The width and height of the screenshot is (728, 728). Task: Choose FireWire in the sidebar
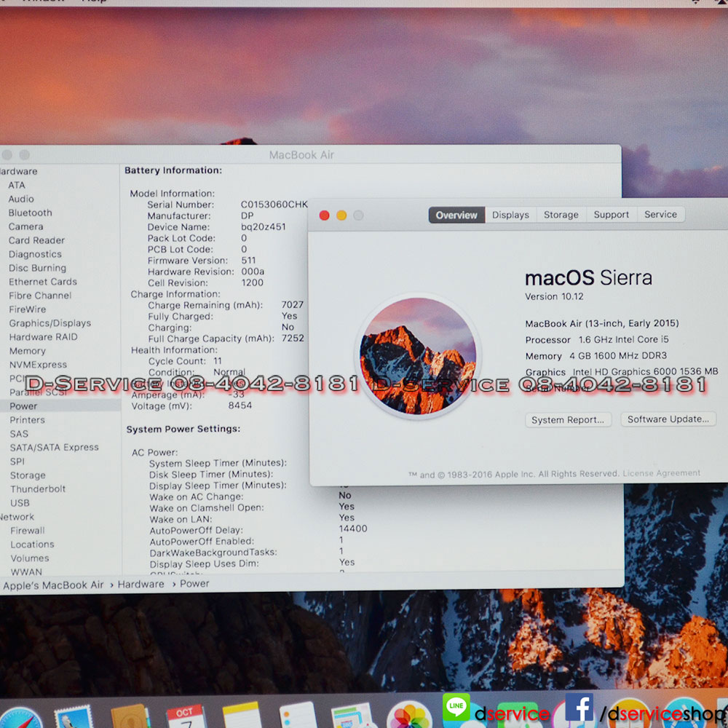pyautogui.click(x=28, y=309)
